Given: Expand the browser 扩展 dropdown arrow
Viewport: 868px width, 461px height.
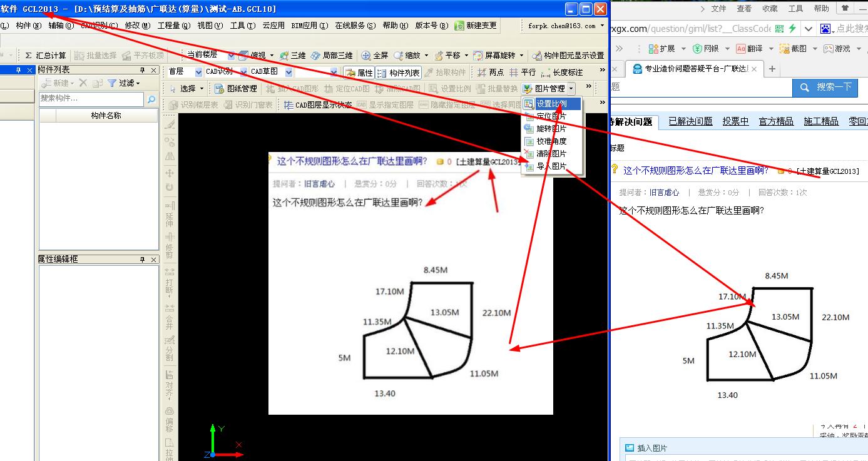Looking at the screenshot, I should (x=682, y=48).
